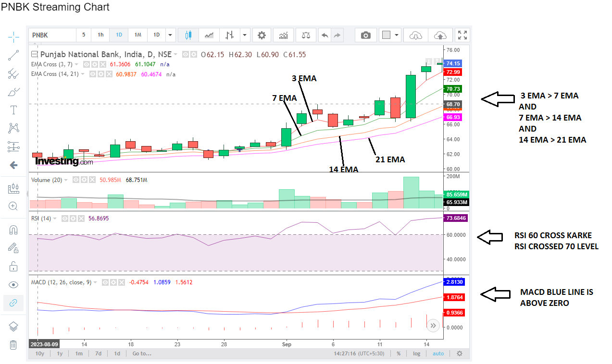Viewport: 612px width, 364px height.
Task: Hide the RSI (14) indicator
Action: tap(65, 218)
